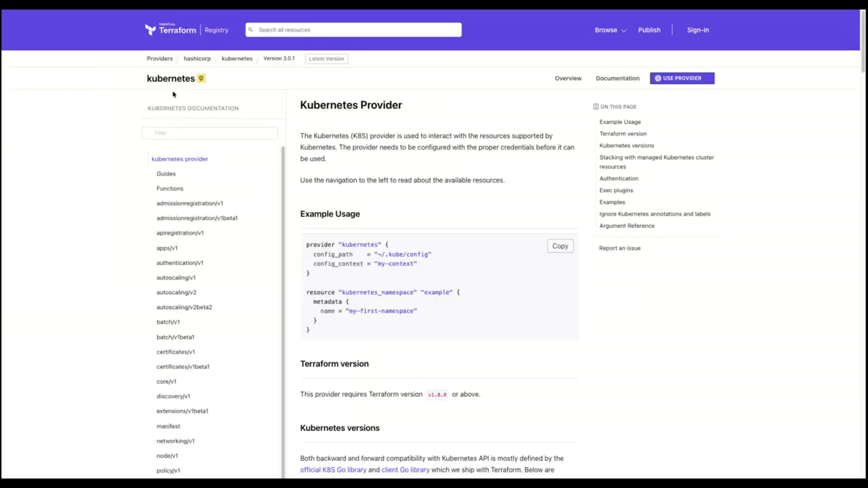The width and height of the screenshot is (868, 488).
Task: Expand apps/v1 in documentation tree
Action: click(x=167, y=248)
